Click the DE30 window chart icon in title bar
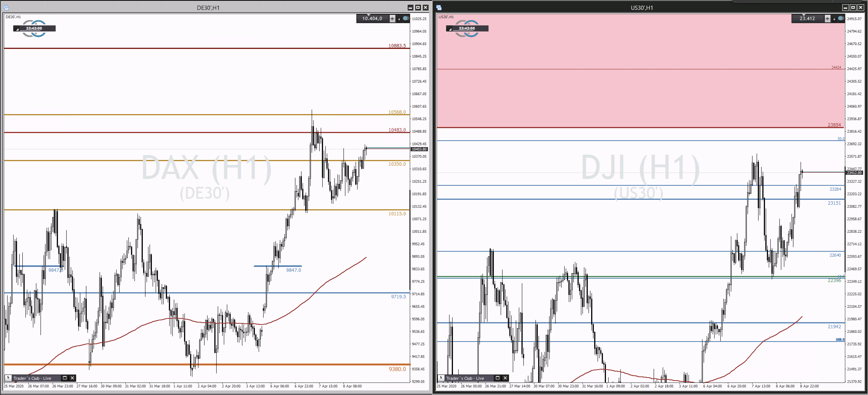The image size is (868, 395). pyautogui.click(x=6, y=7)
